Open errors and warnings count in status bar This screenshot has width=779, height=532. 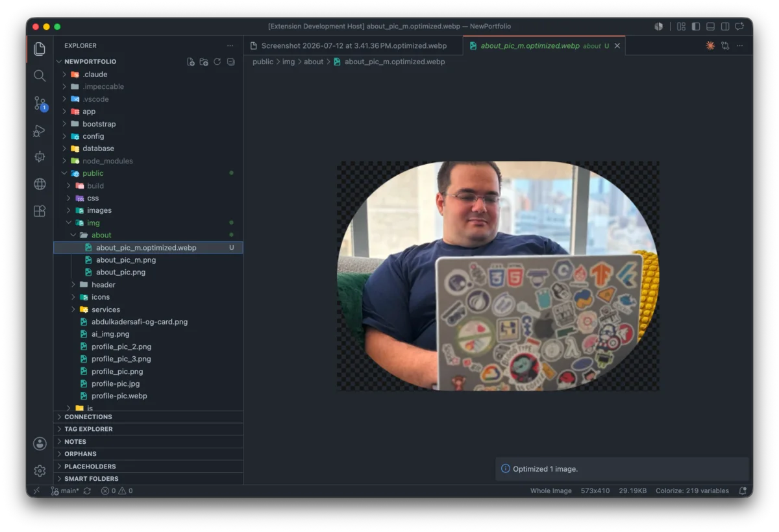[x=117, y=491]
